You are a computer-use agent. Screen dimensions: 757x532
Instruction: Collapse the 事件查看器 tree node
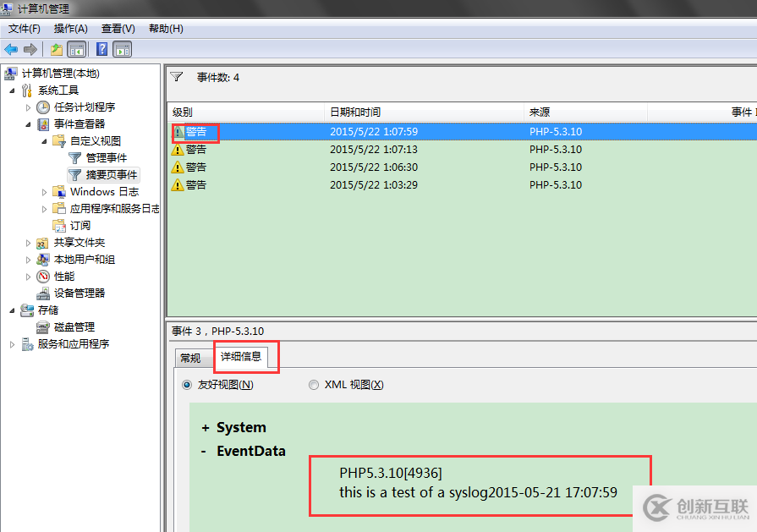tap(28, 124)
